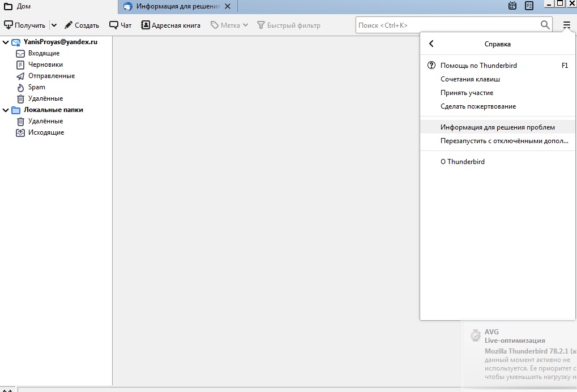Switch to the Дом tab
Image resolution: width=577 pixels, height=392 pixels.
59,7
